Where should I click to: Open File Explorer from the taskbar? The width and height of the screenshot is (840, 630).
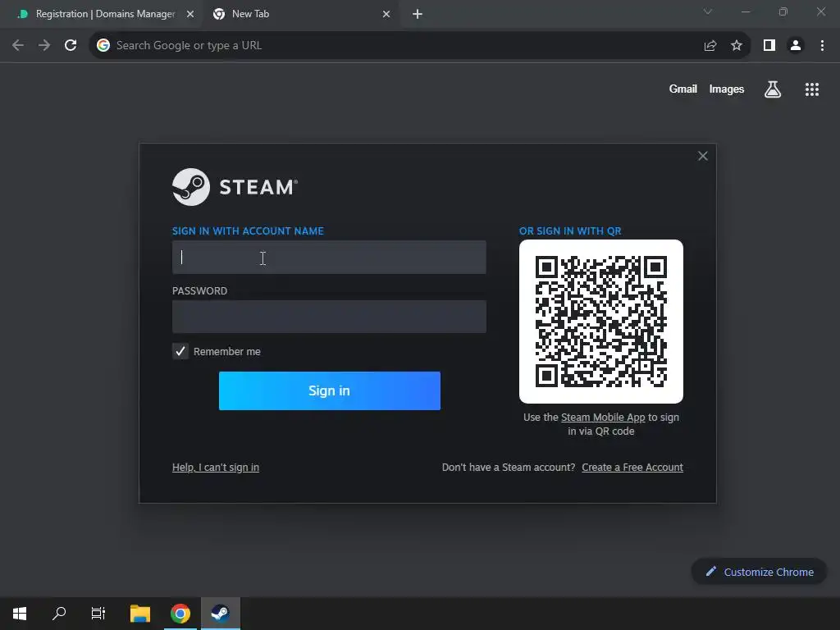point(140,614)
